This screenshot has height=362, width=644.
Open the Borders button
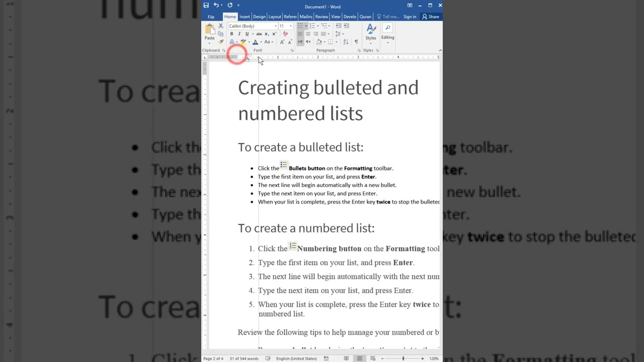[330, 42]
